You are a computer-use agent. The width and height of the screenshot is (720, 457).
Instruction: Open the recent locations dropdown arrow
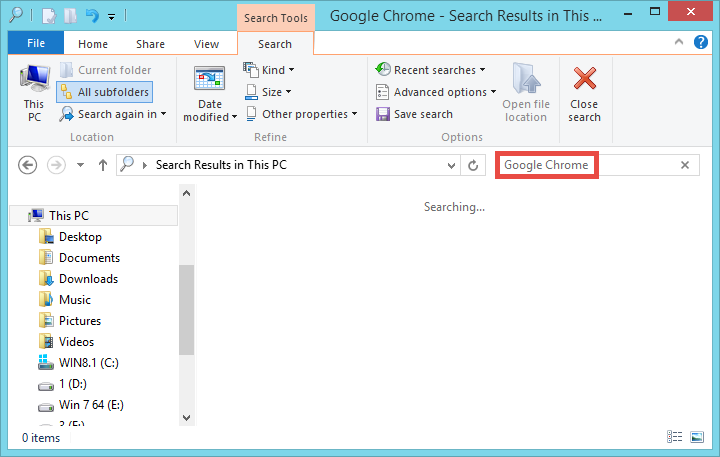80,165
